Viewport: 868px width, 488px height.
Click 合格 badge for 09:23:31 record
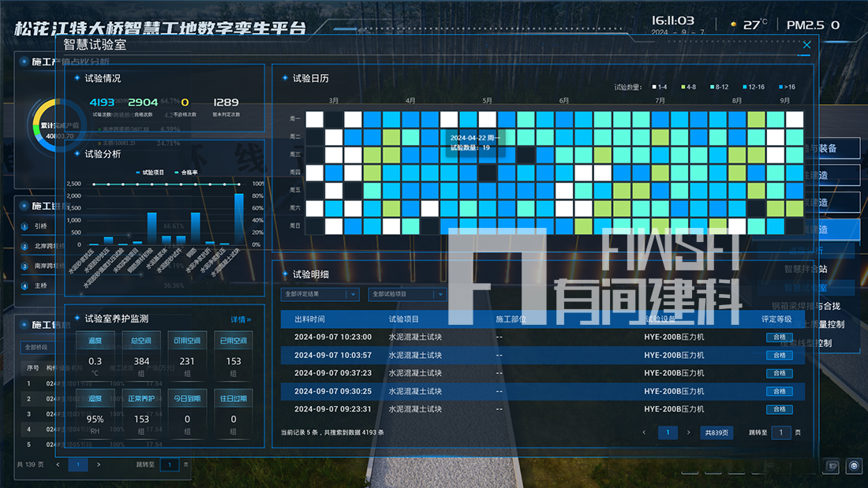coord(780,409)
